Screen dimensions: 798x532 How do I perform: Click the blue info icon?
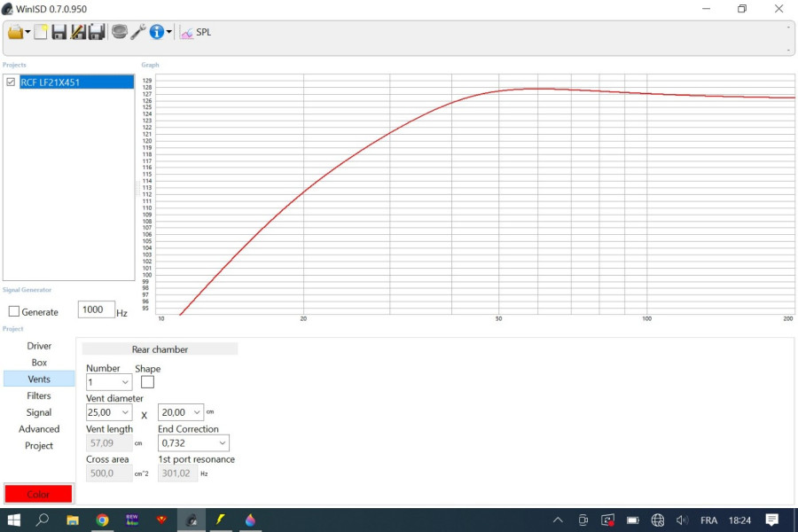157,32
